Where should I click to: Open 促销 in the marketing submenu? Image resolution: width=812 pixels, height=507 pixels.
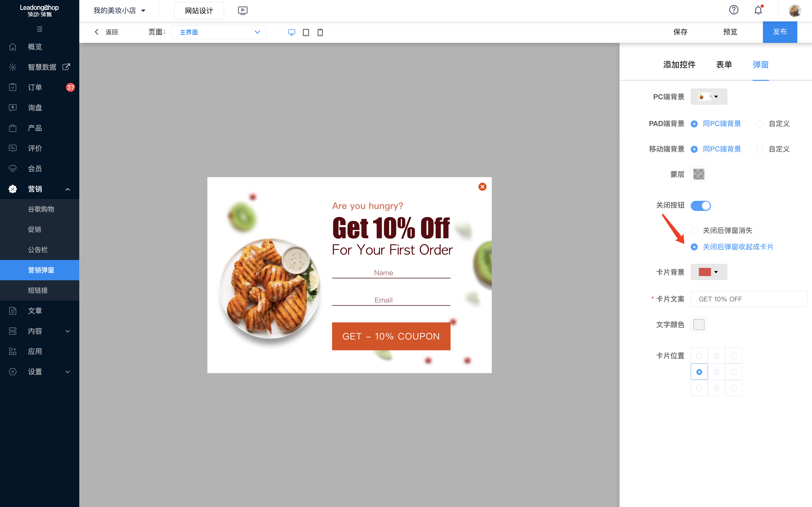pos(34,229)
